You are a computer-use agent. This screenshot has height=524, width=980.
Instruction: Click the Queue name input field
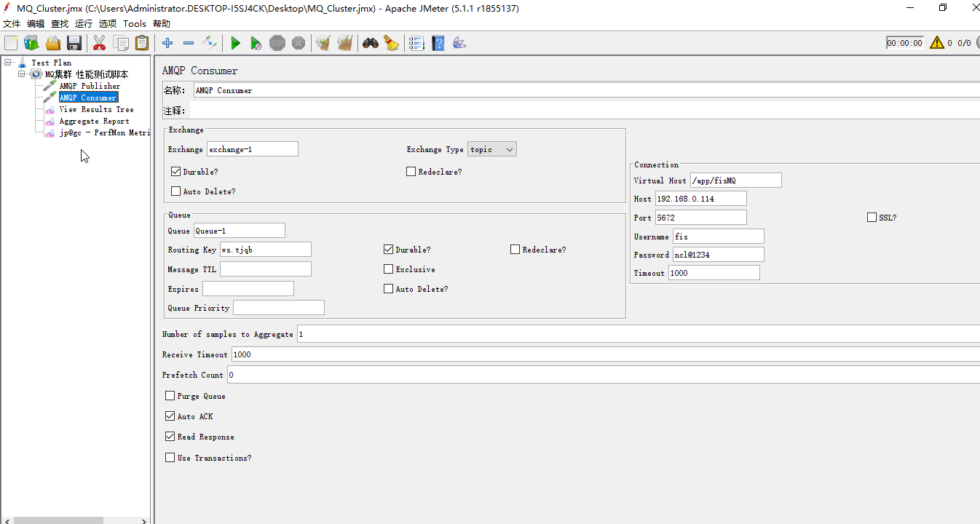pos(240,231)
